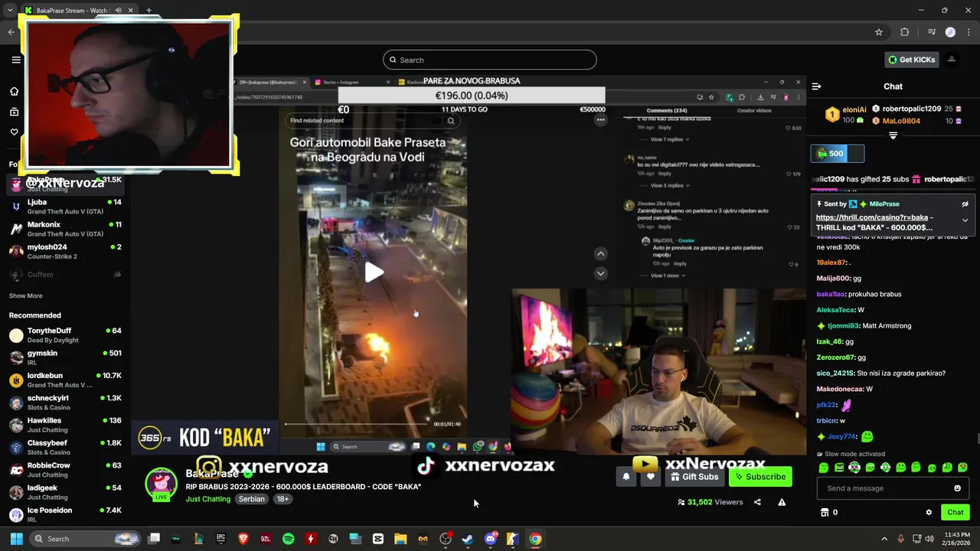Close the BakaPrase Stream tab
The width and height of the screenshot is (980, 551).
tap(130, 10)
